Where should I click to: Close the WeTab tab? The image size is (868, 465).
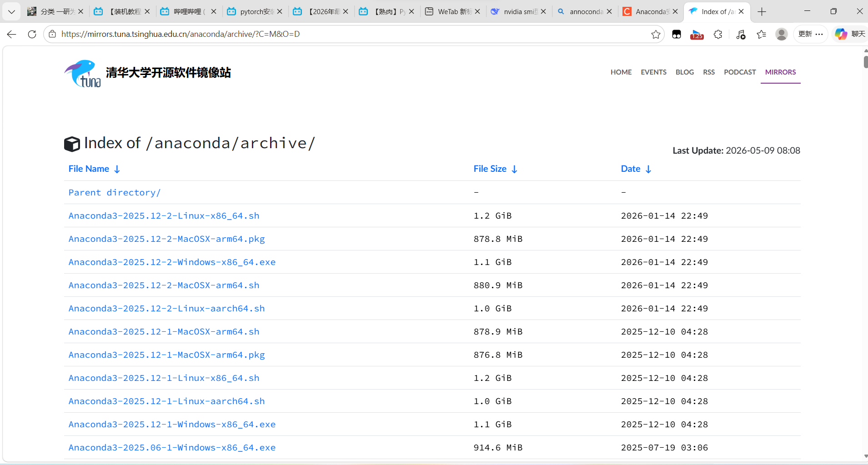click(x=477, y=12)
